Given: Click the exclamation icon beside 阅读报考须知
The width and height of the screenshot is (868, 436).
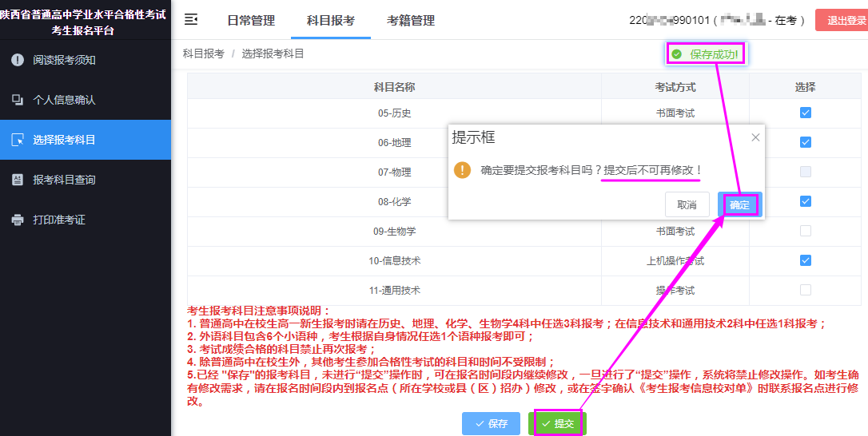Looking at the screenshot, I should (x=18, y=60).
